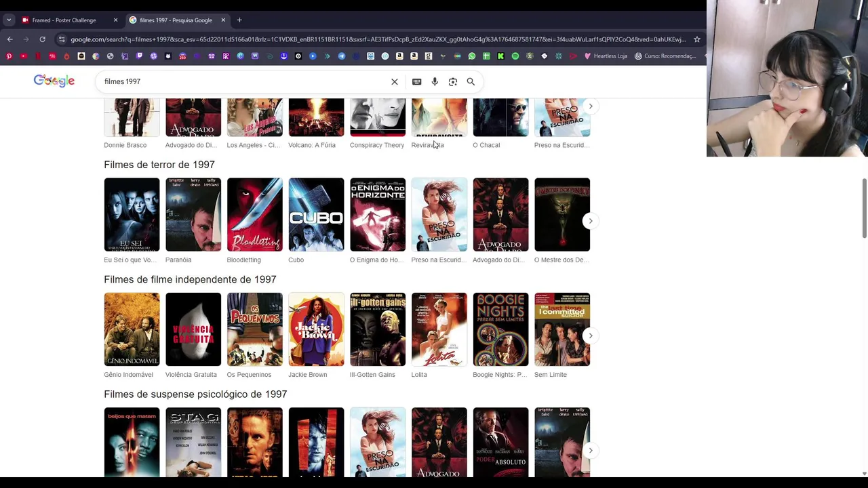Show more independent films with the carousel arrow
868x488 pixels.
click(x=591, y=335)
